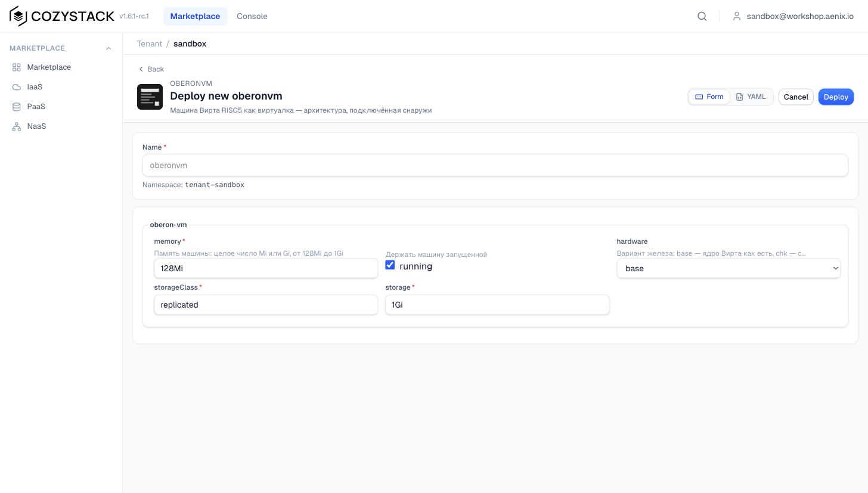Click the 'Держать машину запущенной' hint text
The width and height of the screenshot is (868, 493).
tap(436, 255)
